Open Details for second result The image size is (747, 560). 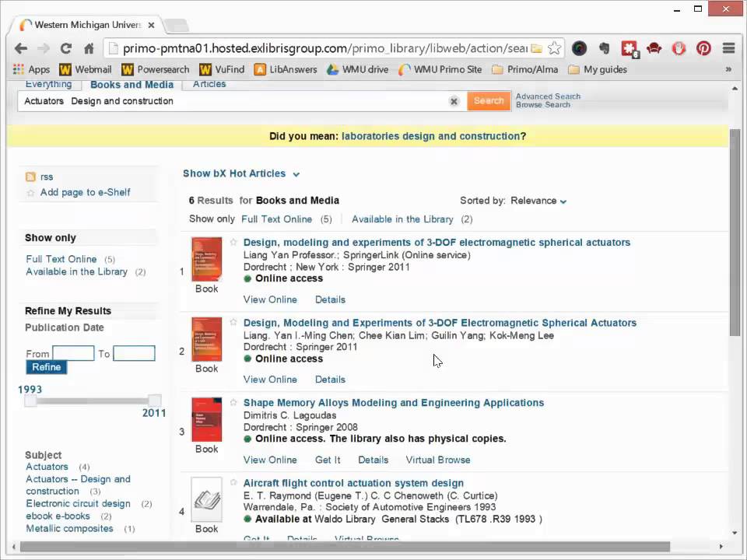330,380
